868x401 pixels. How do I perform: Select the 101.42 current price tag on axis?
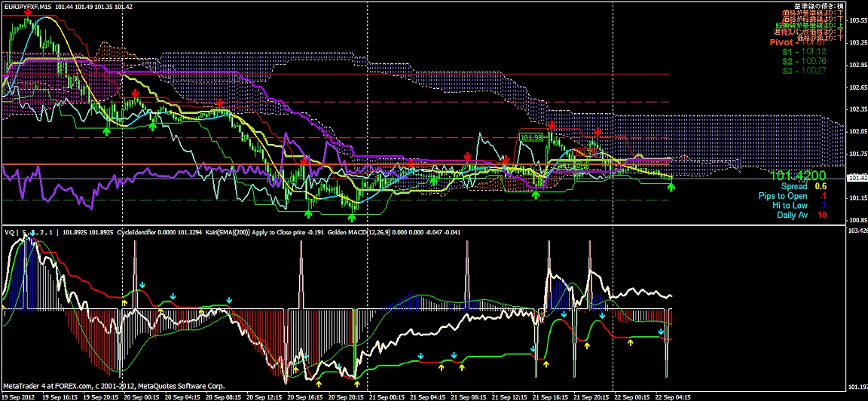(x=857, y=179)
